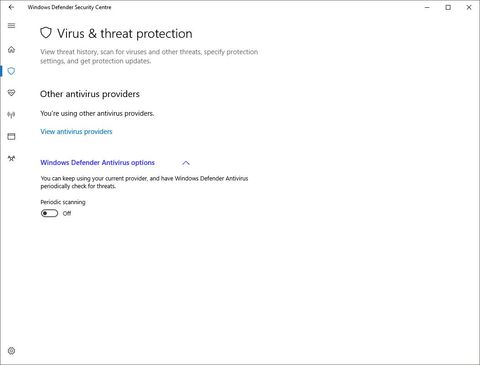Maximize the Security Centre window
The height and width of the screenshot is (365, 480).
[448, 7]
